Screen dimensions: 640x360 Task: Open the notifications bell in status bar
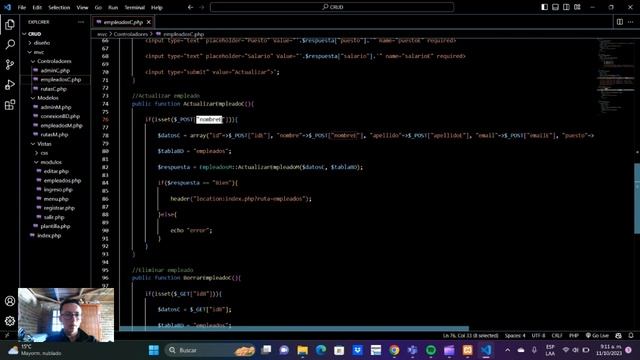(x=631, y=336)
